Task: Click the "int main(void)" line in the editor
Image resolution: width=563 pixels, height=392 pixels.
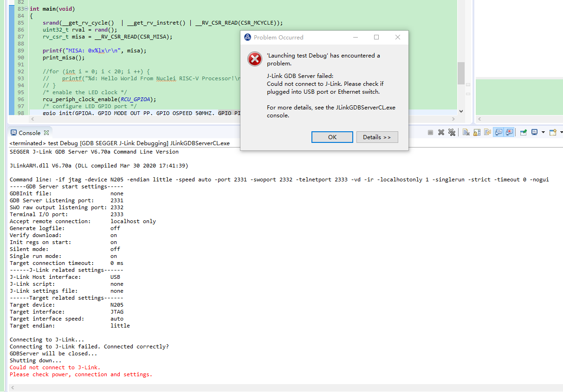Action: pyautogui.click(x=52, y=9)
